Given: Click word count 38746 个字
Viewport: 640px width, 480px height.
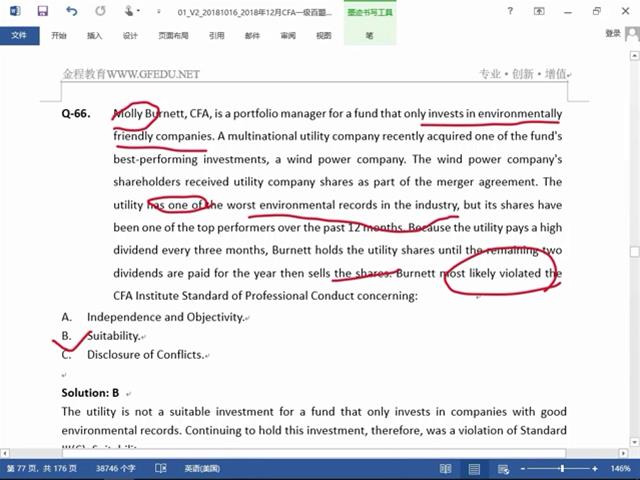Looking at the screenshot, I should tap(116, 469).
